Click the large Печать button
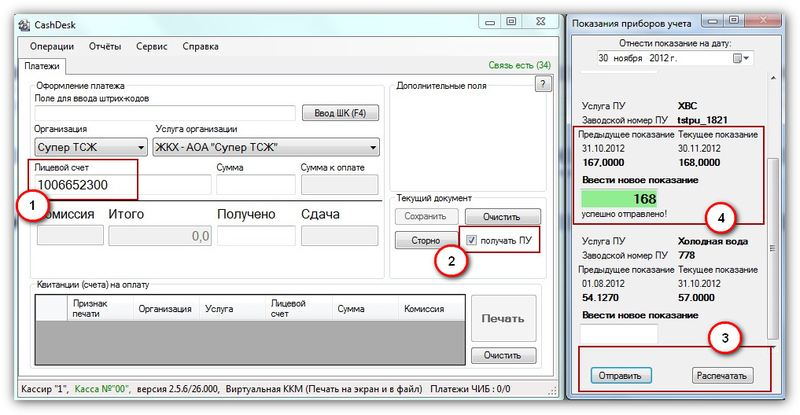800x415 pixels. coord(503,319)
